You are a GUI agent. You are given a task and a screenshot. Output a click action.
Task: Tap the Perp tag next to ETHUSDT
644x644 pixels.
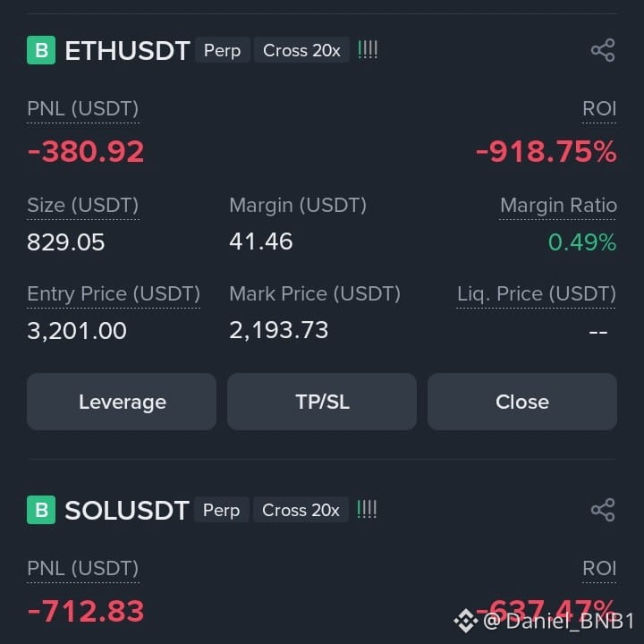(x=222, y=50)
